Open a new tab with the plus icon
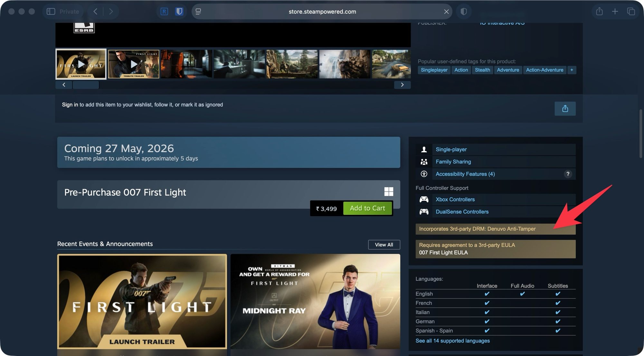644x356 pixels. click(615, 12)
